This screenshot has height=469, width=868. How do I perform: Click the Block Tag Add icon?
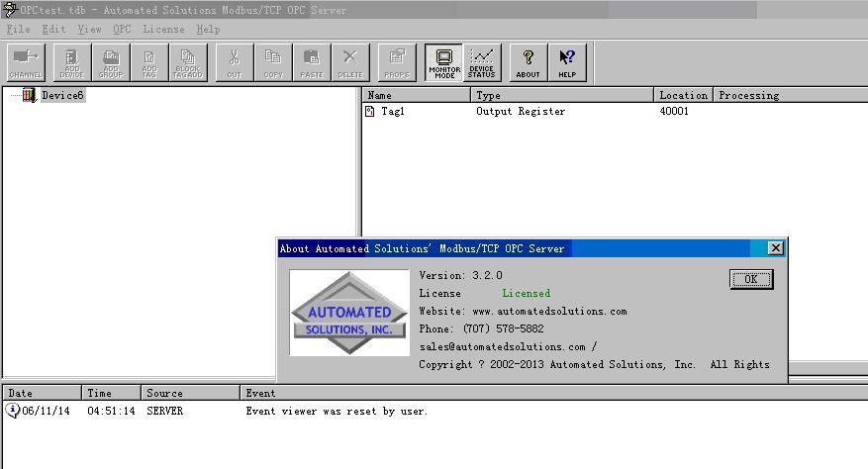(x=188, y=62)
